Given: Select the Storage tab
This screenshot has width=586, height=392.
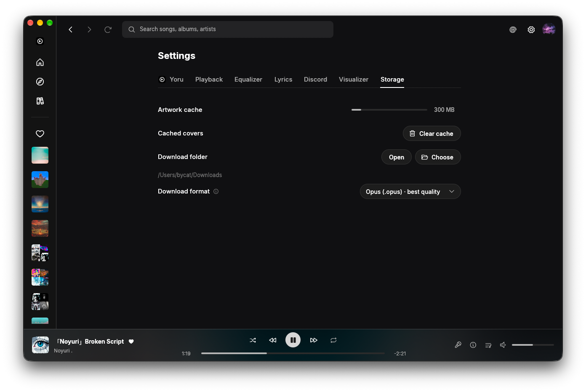Looking at the screenshot, I should click(x=392, y=79).
